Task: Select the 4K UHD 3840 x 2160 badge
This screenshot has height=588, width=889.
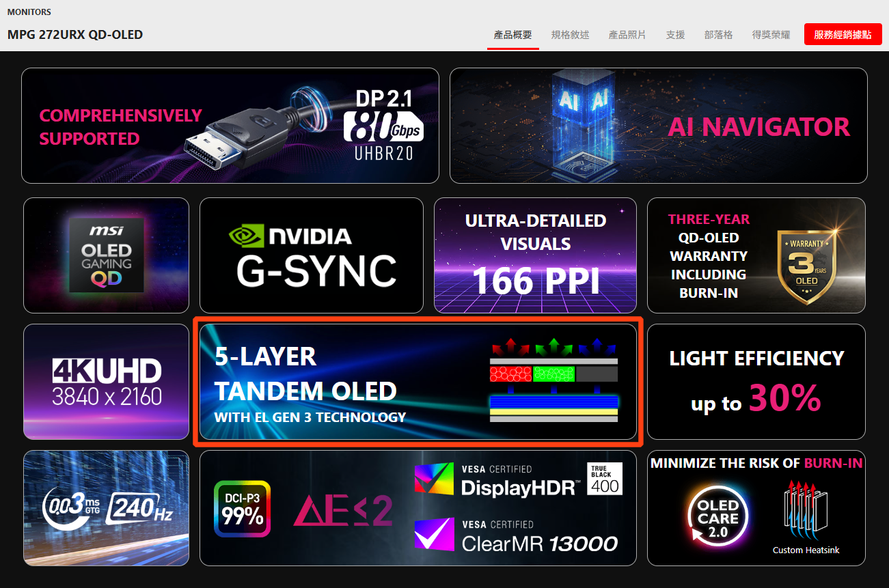Action: (106, 381)
